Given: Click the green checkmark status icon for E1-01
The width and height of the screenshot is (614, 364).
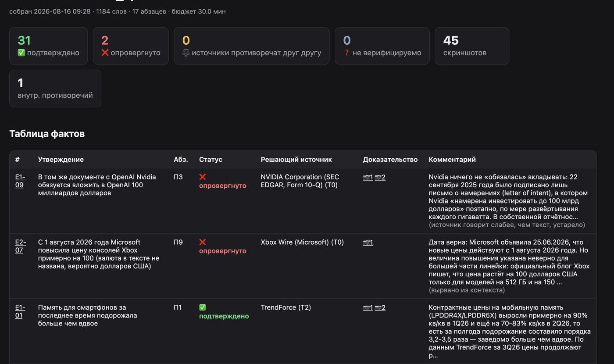Looking at the screenshot, I should [203, 308].
